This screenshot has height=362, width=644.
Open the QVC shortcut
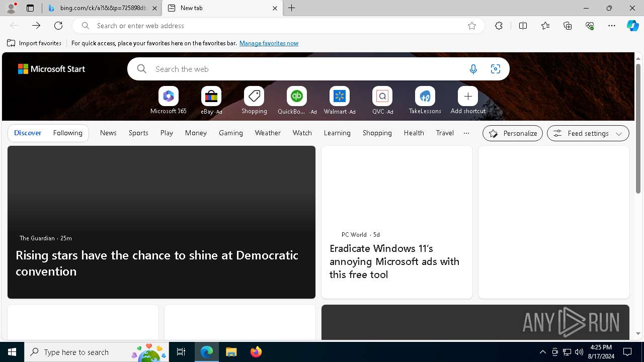tap(382, 101)
